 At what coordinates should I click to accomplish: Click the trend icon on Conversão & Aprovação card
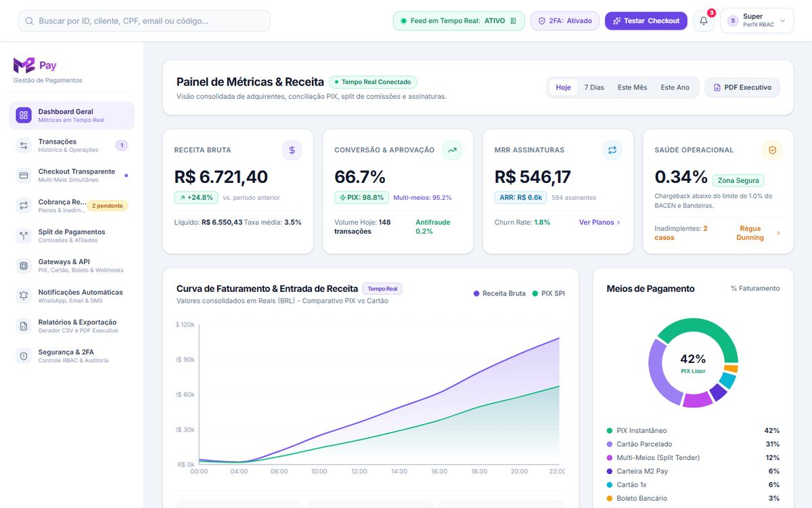452,150
